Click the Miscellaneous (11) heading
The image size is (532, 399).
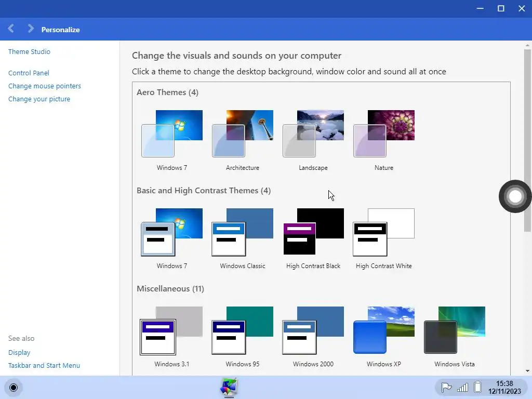point(170,289)
